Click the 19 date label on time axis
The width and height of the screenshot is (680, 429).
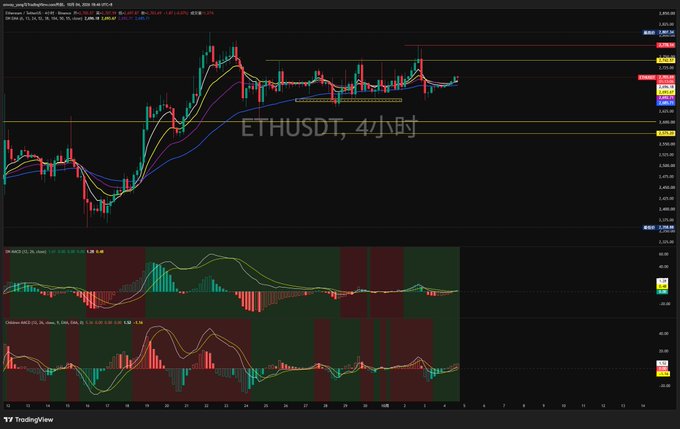pos(147,406)
